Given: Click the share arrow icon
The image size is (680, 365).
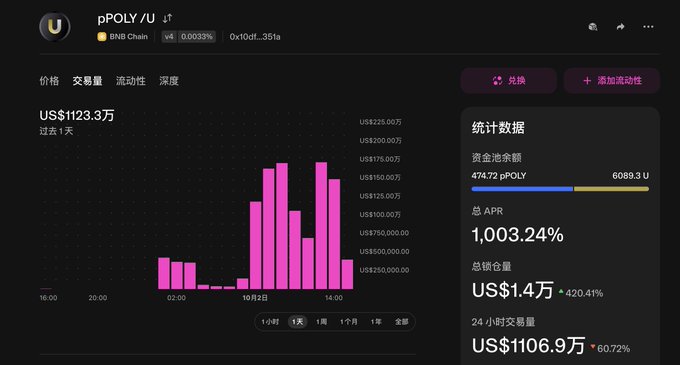Looking at the screenshot, I should click(x=621, y=27).
